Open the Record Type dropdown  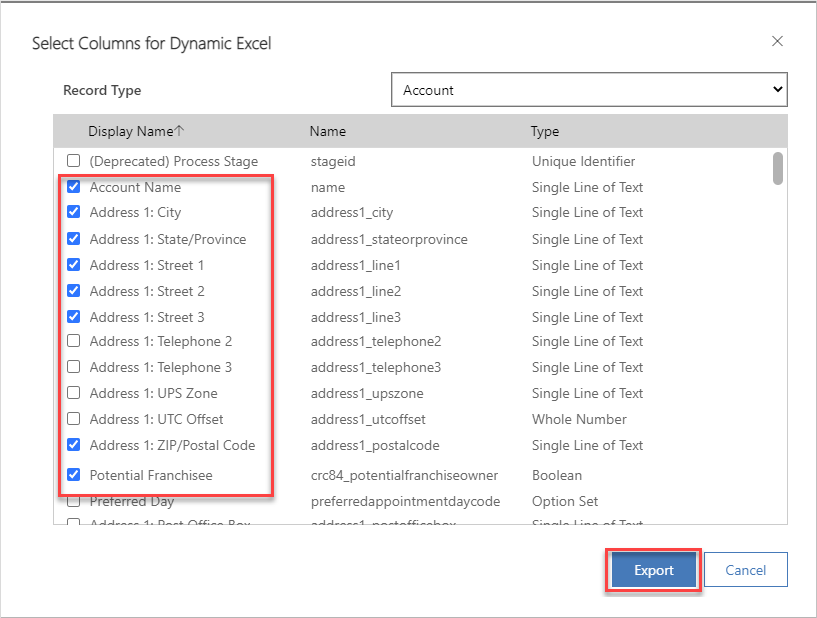pos(778,89)
